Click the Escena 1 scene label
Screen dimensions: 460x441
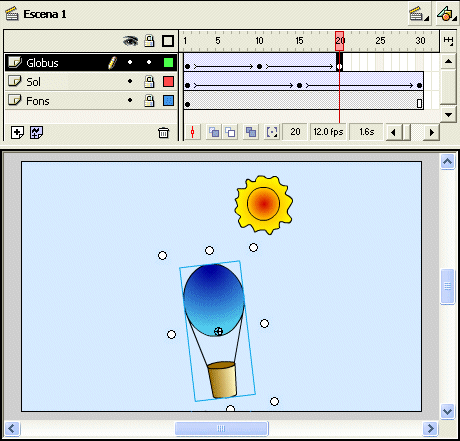(45, 14)
